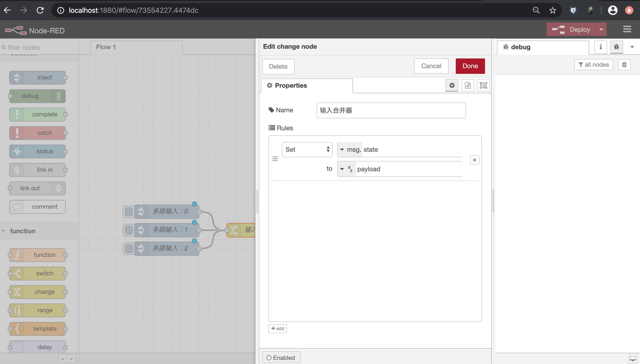This screenshot has width=640, height=364.
Task: Clear debug messages with trash icon
Action: pos(624,65)
